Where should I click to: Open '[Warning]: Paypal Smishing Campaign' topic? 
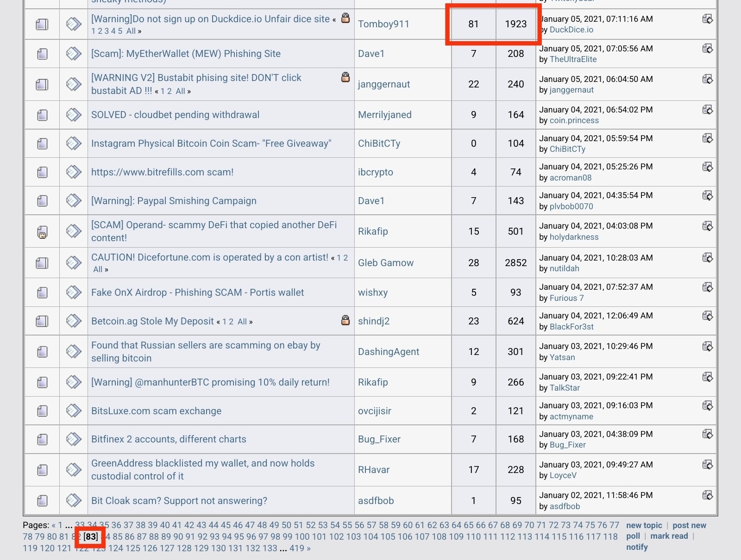(x=174, y=201)
